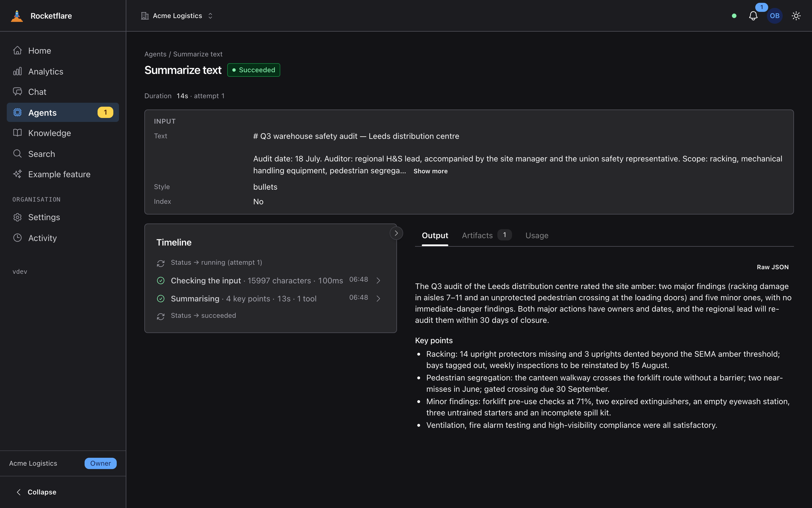The height and width of the screenshot is (508, 812).
Task: Click the Ventilation, fire alarm bullet
Action: 572,425
